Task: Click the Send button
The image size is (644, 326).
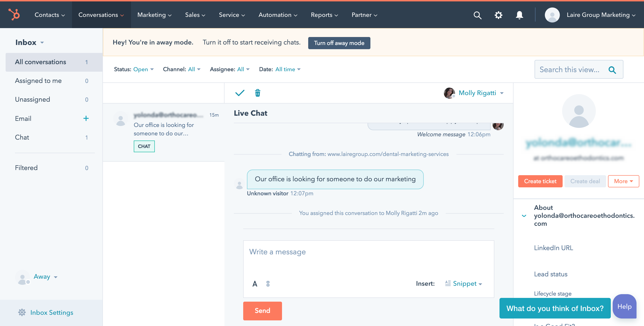Action: tap(262, 311)
